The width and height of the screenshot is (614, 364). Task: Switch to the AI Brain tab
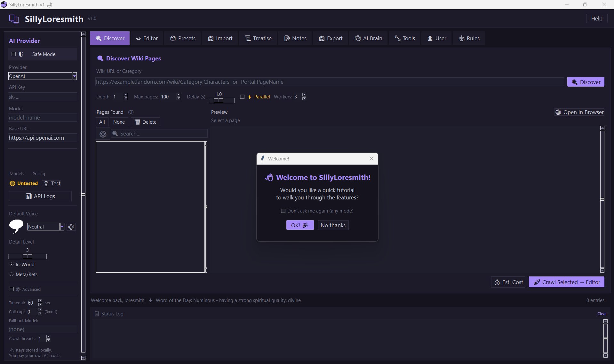click(x=368, y=38)
